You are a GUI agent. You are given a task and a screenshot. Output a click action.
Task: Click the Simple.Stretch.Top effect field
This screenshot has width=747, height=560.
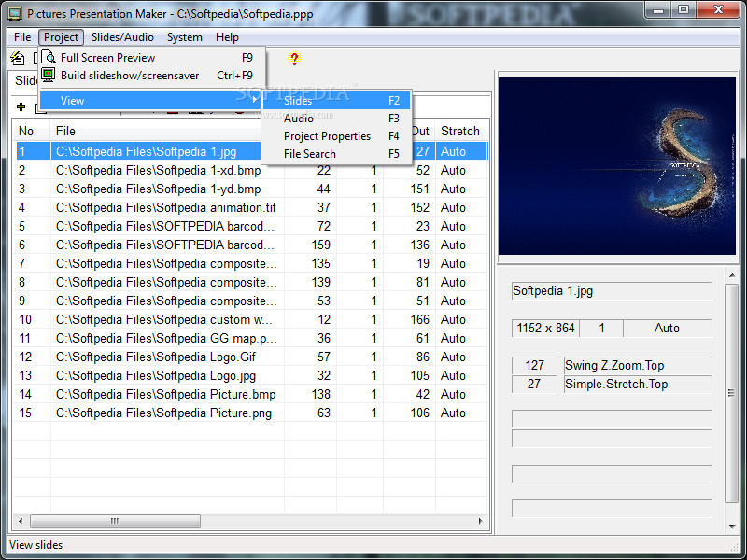(638, 384)
